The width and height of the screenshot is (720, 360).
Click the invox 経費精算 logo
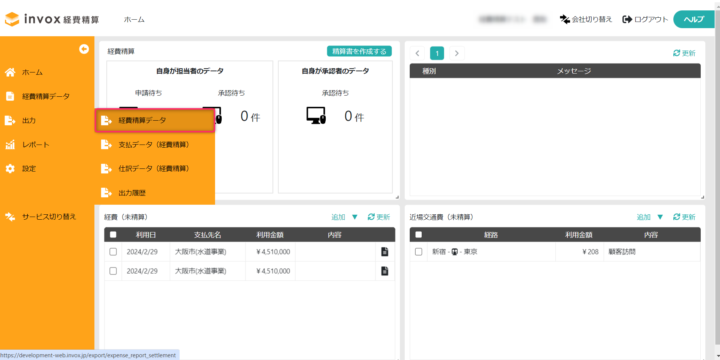click(51, 19)
